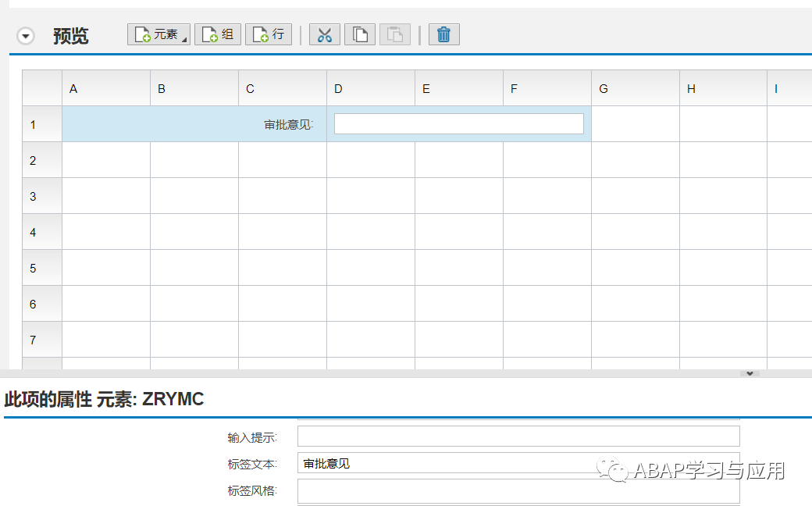Screen dimensions: 812x506
Task: Select column F header
Action: click(x=547, y=88)
